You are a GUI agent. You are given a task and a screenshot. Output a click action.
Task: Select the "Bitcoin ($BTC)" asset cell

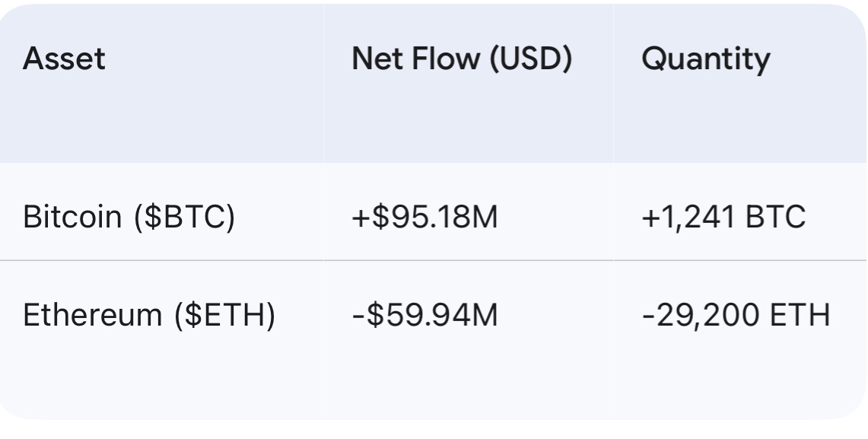click(x=129, y=218)
